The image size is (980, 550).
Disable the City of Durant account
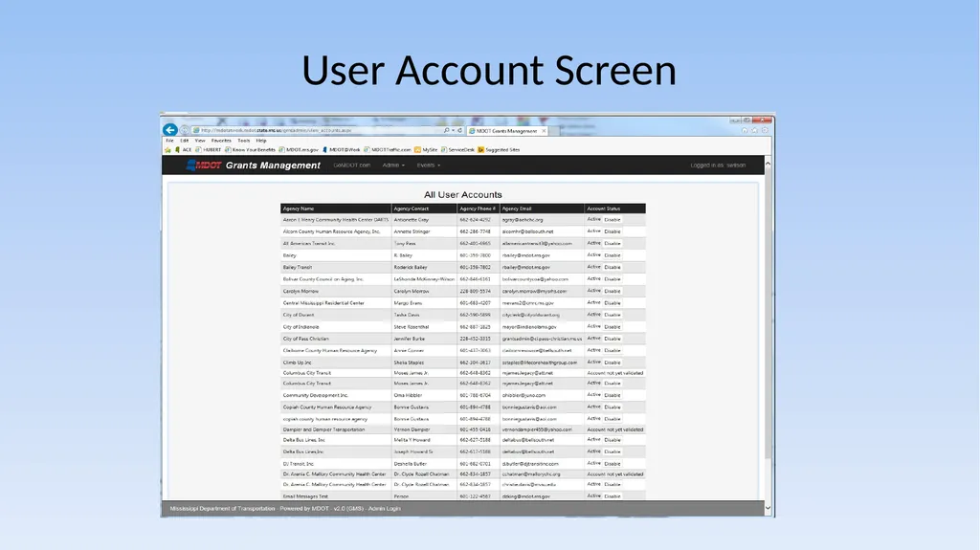point(612,315)
